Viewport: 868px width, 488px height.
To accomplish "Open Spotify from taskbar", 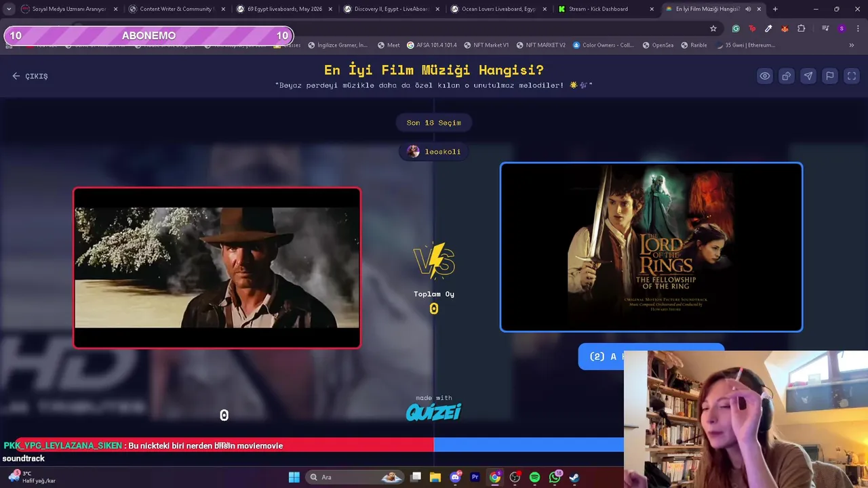I will pos(534,477).
